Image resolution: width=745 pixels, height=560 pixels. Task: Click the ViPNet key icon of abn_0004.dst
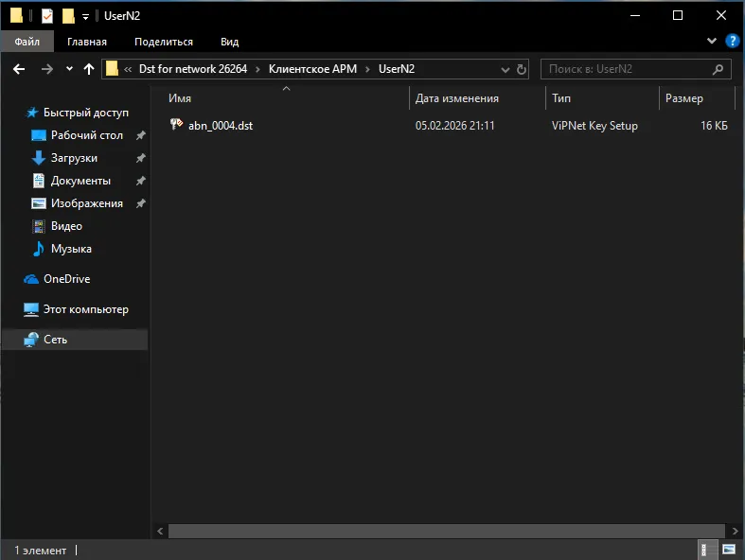(176, 125)
